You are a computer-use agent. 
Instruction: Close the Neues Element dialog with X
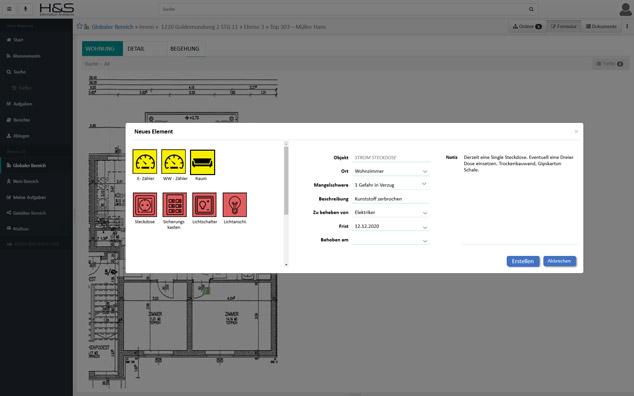coord(576,131)
